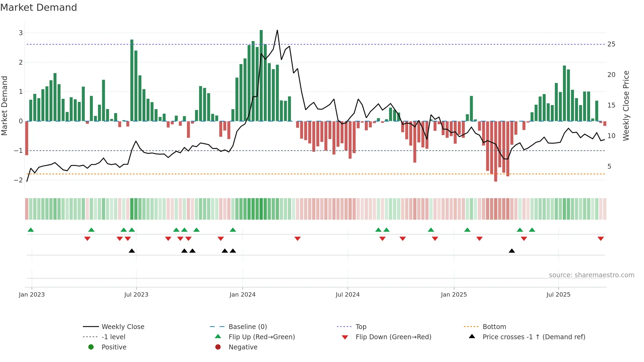Click the Price crosses -1 legend label
The height and width of the screenshot is (362, 644).
coord(534,337)
